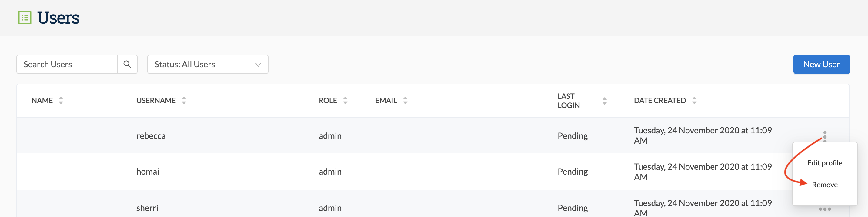
Task: Sort by Email column arrows
Action: pyautogui.click(x=405, y=100)
